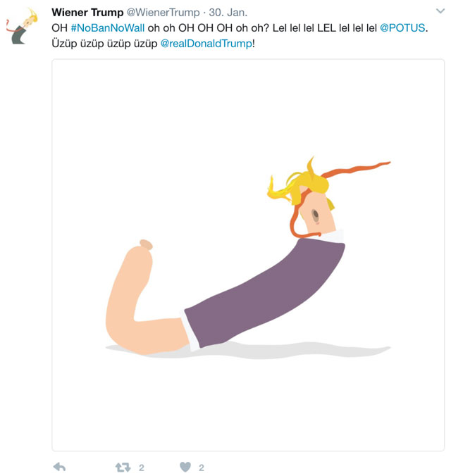
Task: Click the eye on the cartoon face
Action: (x=315, y=214)
